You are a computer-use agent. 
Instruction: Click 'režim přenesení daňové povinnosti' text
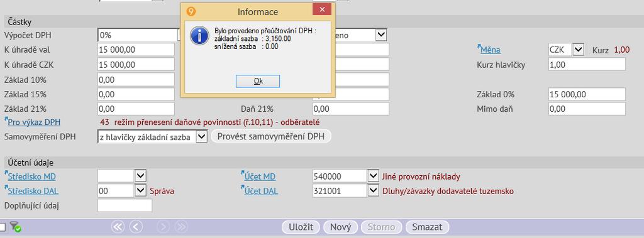(217, 122)
